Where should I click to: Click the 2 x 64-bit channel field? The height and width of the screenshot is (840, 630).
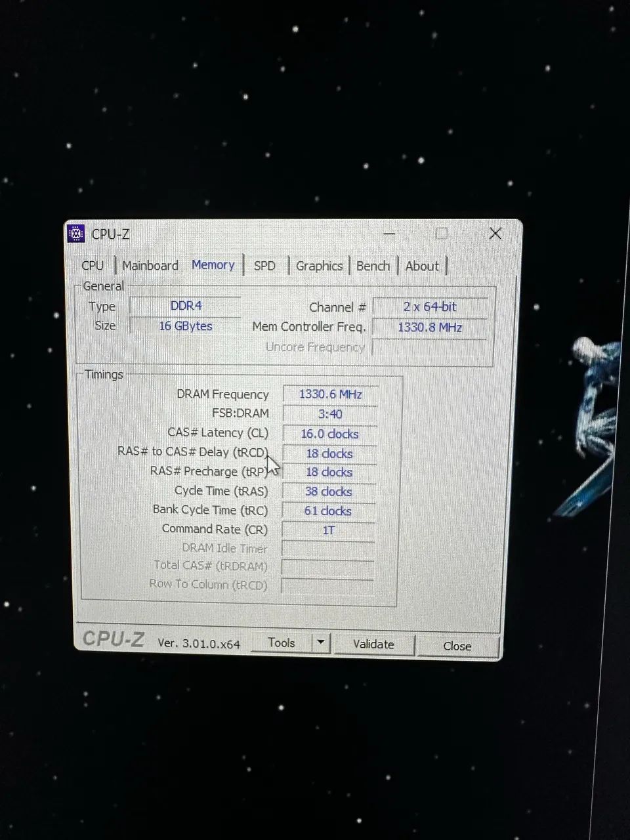point(430,306)
